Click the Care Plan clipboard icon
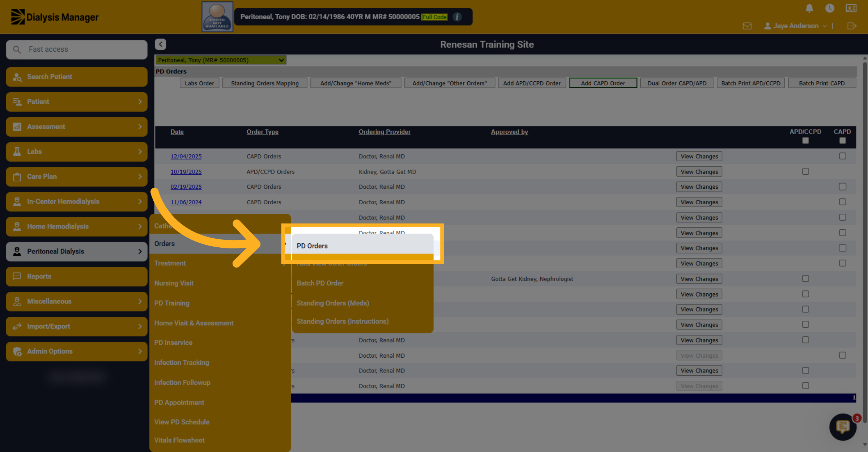The width and height of the screenshot is (868, 452). pyautogui.click(x=17, y=177)
